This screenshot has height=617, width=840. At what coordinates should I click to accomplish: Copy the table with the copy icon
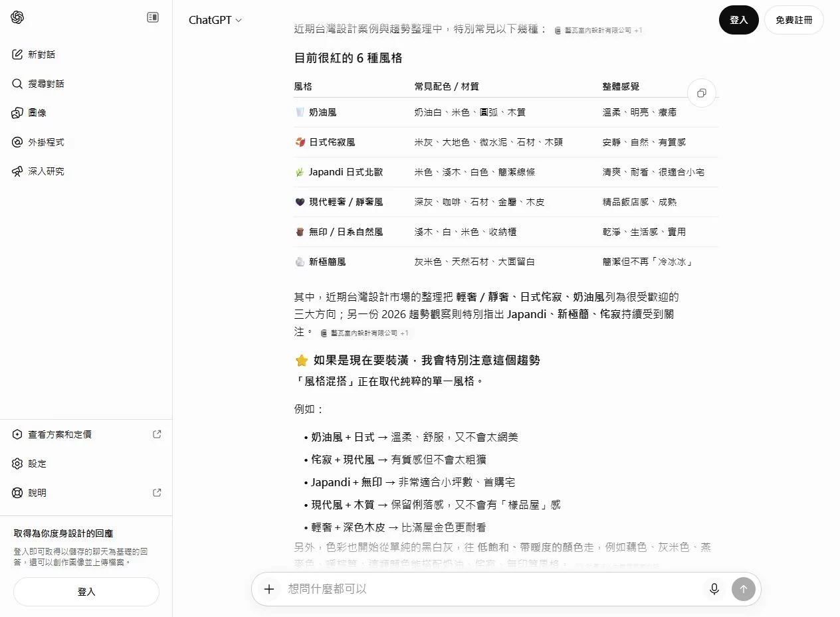click(701, 93)
